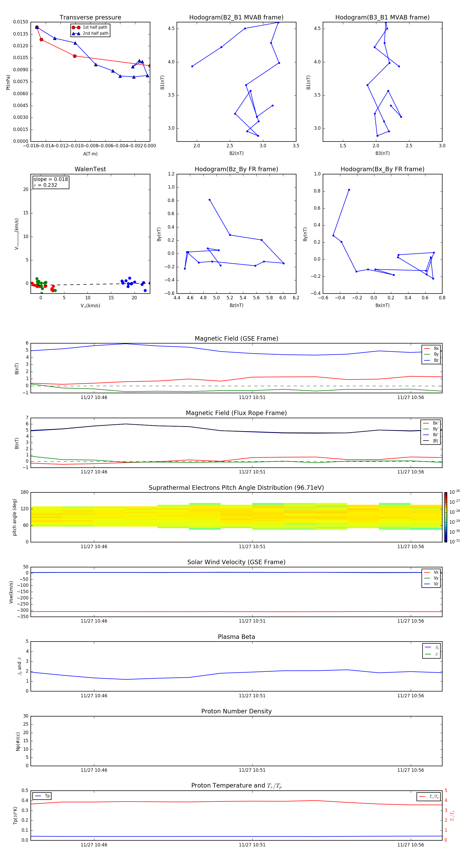Viewport: 473px width, 868px height.
Task: Click the 'Bx(nT)' x-axis label
Action: (x=382, y=305)
